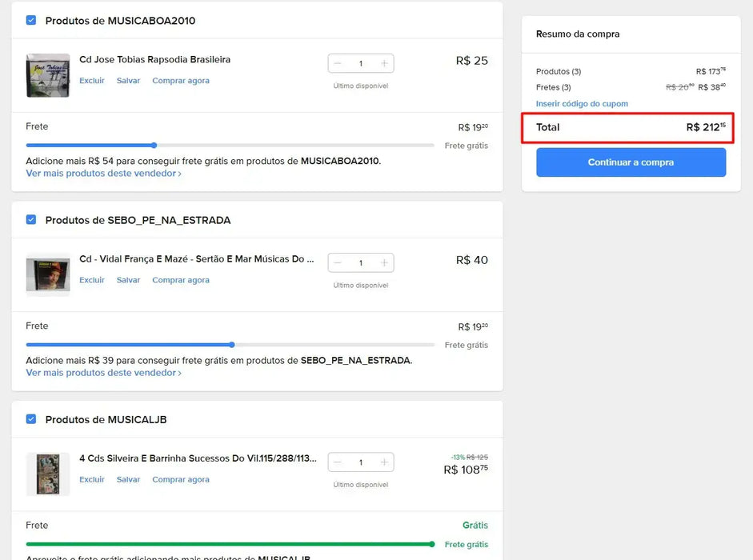753x560 pixels.
Task: Open Vidal França E Mazé CD thumbnail
Action: [x=48, y=274]
